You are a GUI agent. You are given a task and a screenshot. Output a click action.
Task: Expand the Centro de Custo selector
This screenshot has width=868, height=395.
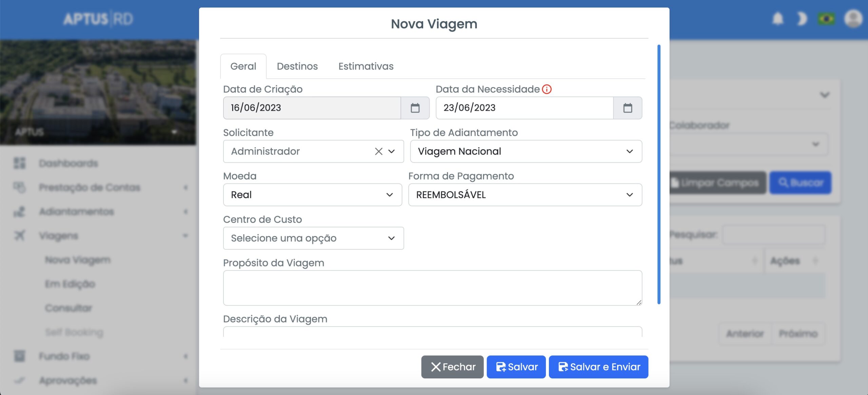click(x=313, y=238)
